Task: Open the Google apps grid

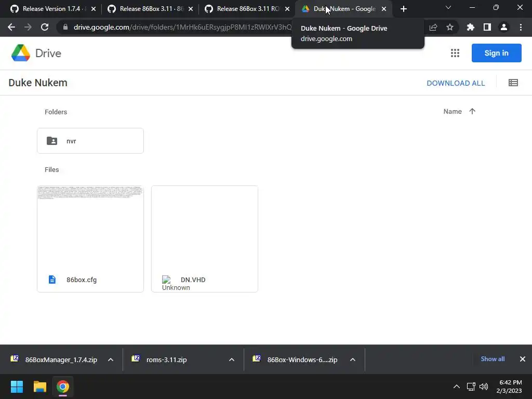Action: [455, 53]
